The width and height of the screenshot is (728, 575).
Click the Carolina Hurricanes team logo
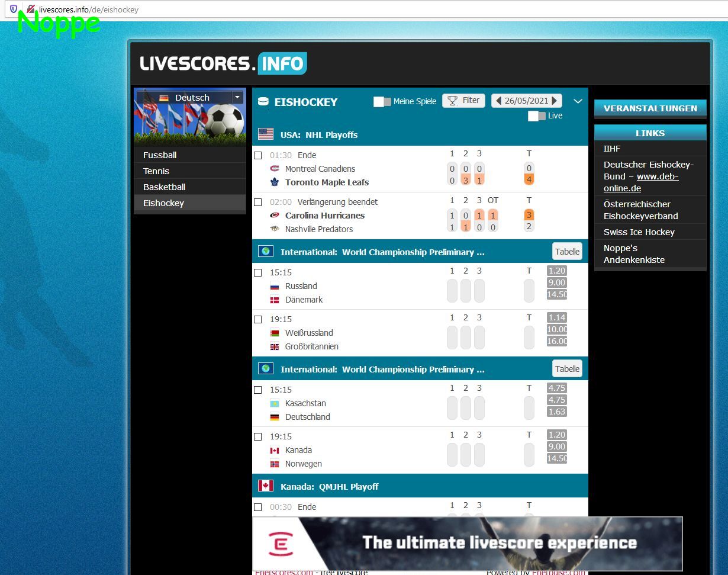tap(274, 216)
